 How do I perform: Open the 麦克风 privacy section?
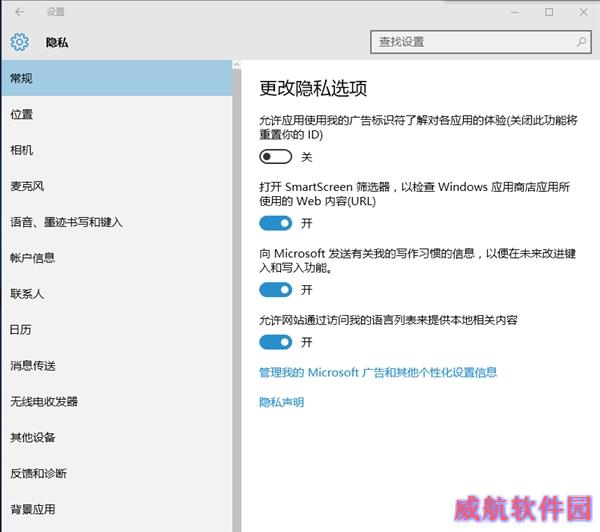(x=117, y=186)
